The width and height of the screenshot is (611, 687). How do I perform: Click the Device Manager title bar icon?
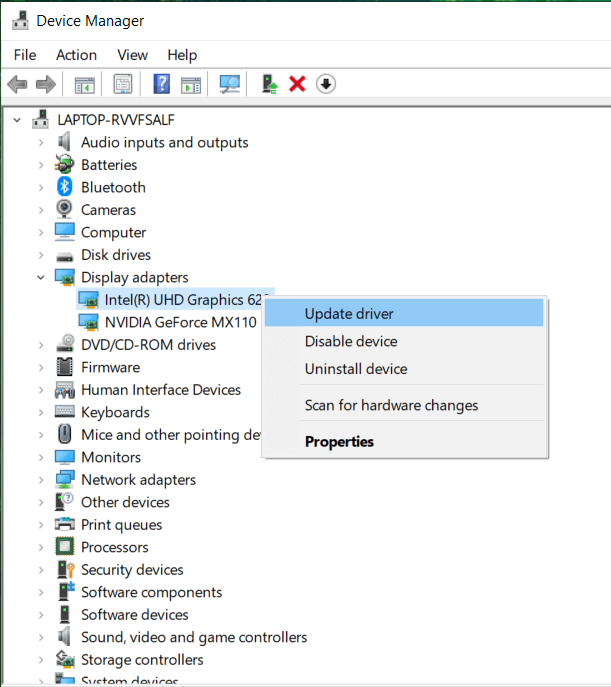[x=20, y=20]
